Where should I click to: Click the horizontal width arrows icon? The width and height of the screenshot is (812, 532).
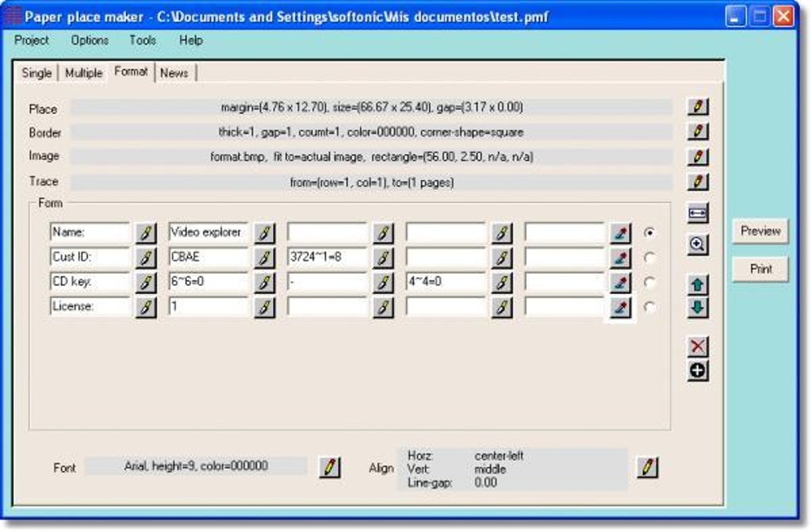pos(697,213)
